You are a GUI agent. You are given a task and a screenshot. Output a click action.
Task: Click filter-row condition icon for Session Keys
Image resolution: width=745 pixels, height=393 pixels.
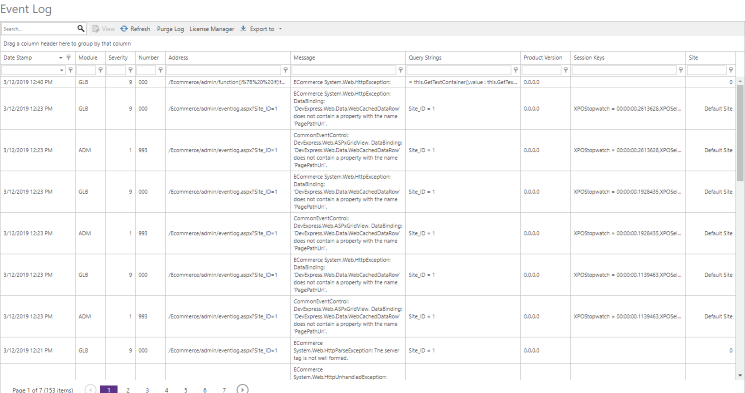pos(680,70)
